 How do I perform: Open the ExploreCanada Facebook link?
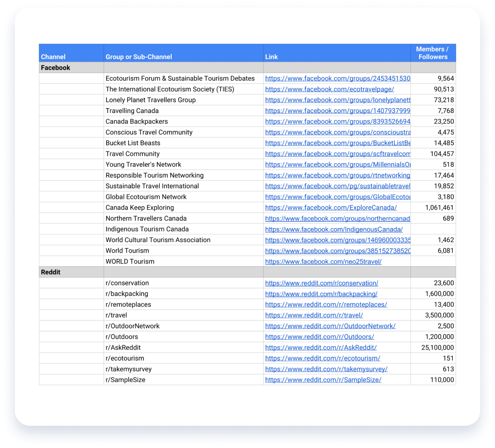[x=331, y=207]
